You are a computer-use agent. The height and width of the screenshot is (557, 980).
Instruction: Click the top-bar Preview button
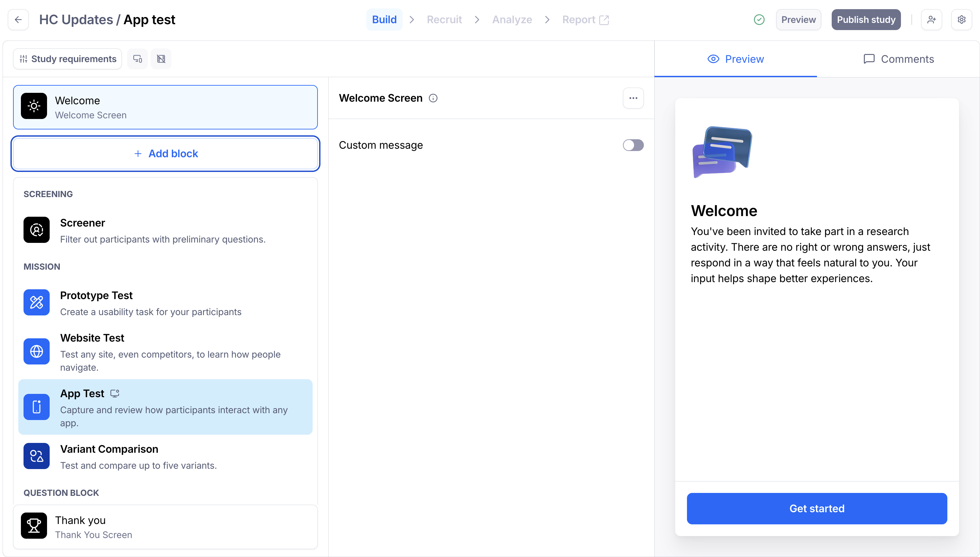pos(798,20)
